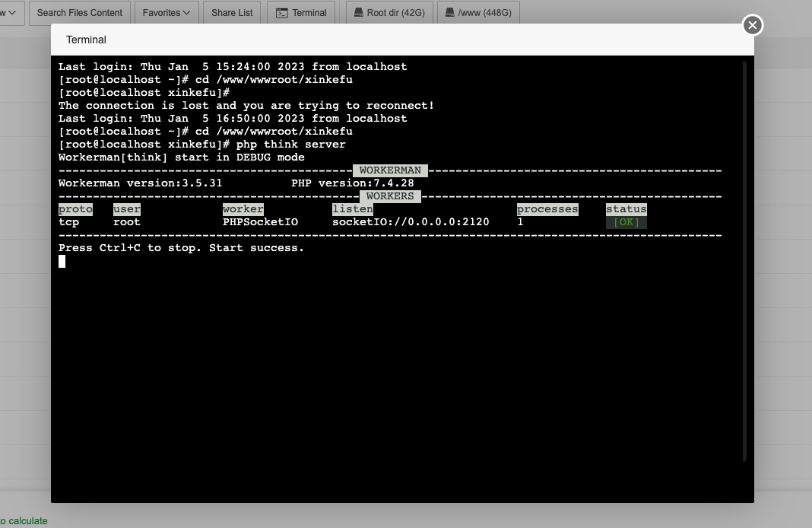This screenshot has height=528, width=812.
Task: Click the partially visible dropdown at toolbar left
Action: point(11,12)
